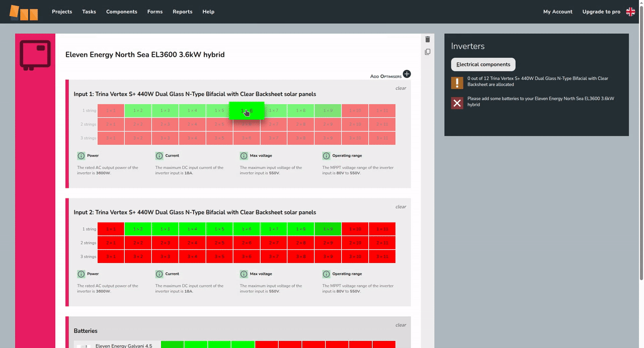Open Electrical components button

483,64
